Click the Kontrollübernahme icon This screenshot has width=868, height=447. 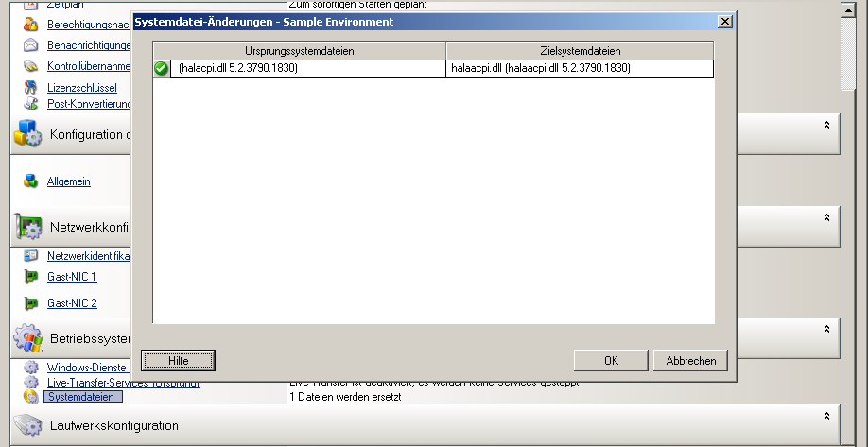pyautogui.click(x=30, y=66)
